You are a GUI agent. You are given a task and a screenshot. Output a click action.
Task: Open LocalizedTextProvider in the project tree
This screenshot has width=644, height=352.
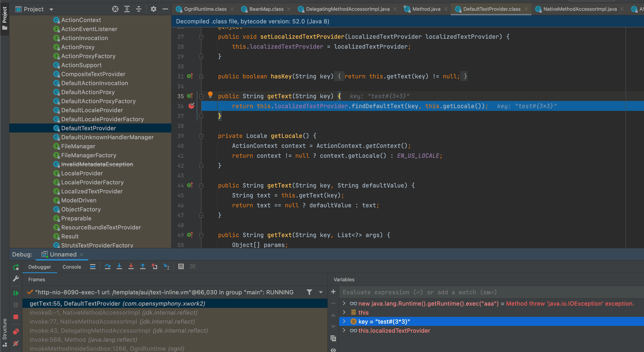(92, 191)
